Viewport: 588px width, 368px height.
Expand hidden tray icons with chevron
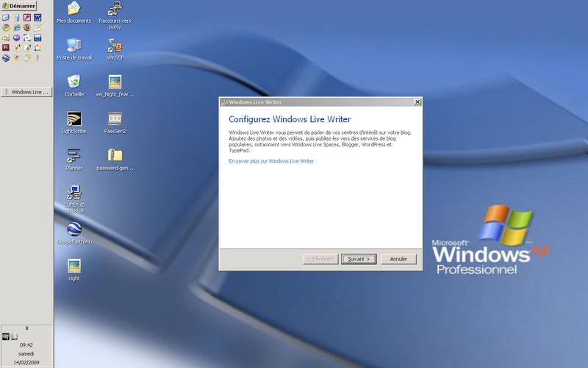26,328
